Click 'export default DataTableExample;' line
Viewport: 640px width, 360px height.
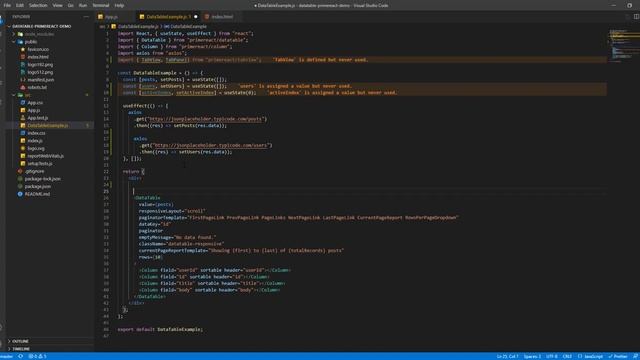point(160,329)
